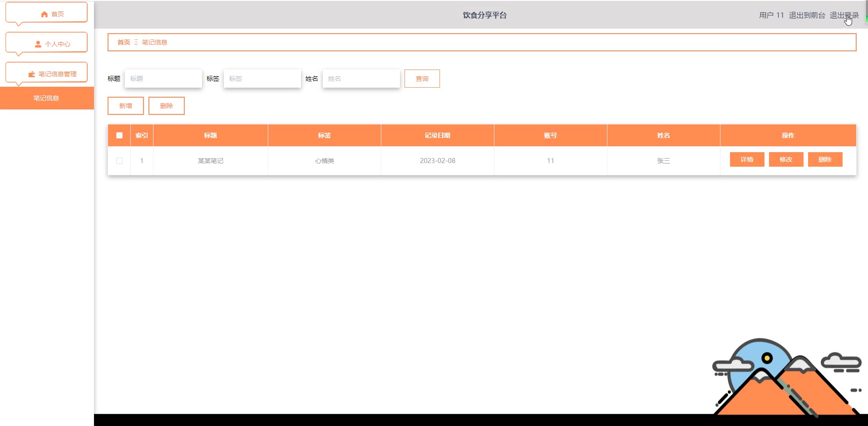Click 修改 for the 某某笔记 row

point(786,159)
